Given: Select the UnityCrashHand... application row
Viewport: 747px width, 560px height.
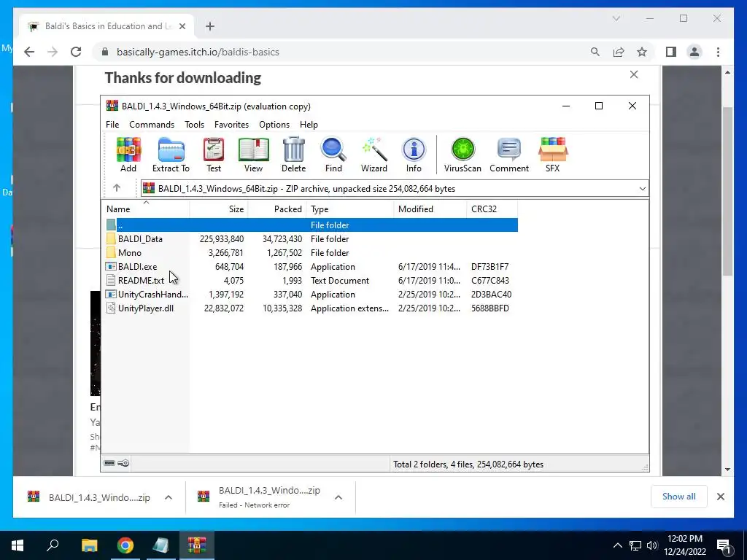Looking at the screenshot, I should click(311, 295).
